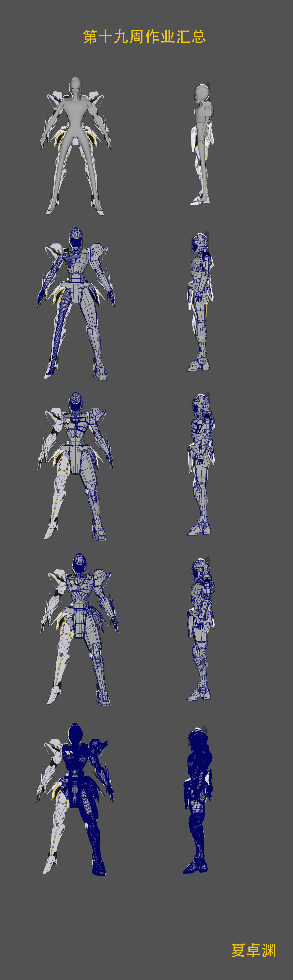Select third-row side armored wireframe model
Image resolution: width=293 pixels, height=980 pixels.
[201, 464]
